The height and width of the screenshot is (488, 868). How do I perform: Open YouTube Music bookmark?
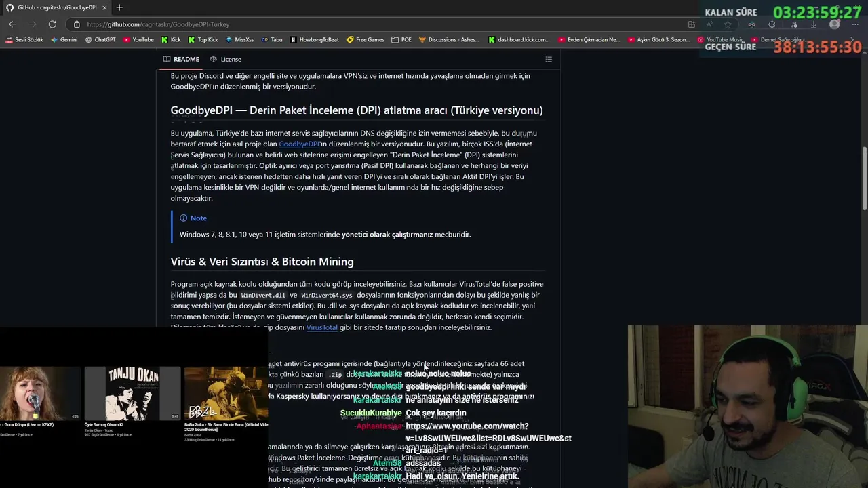(721, 39)
